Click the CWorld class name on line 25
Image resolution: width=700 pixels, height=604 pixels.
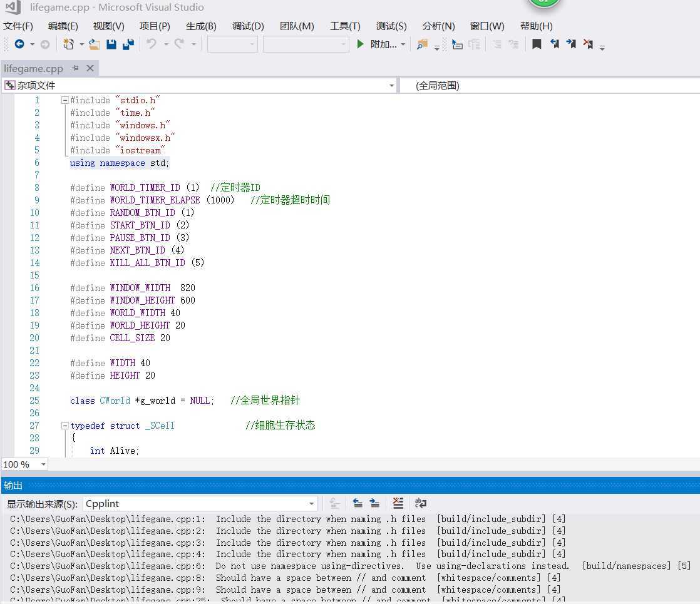(x=115, y=401)
